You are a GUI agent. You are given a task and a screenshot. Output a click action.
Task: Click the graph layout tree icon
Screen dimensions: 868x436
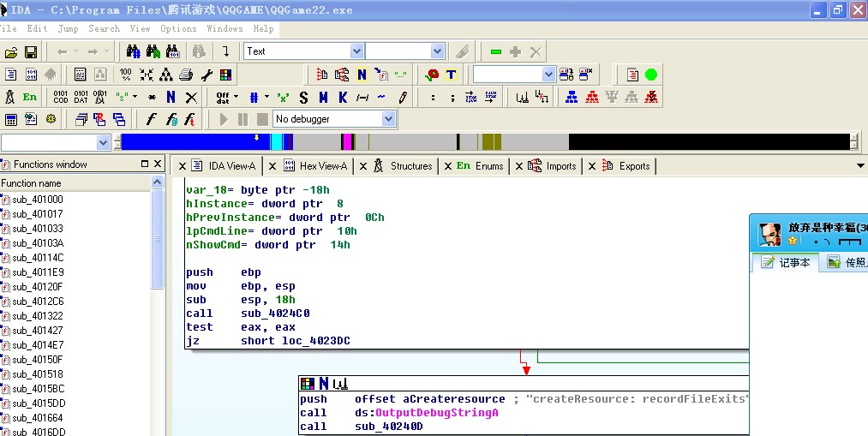pos(166,75)
